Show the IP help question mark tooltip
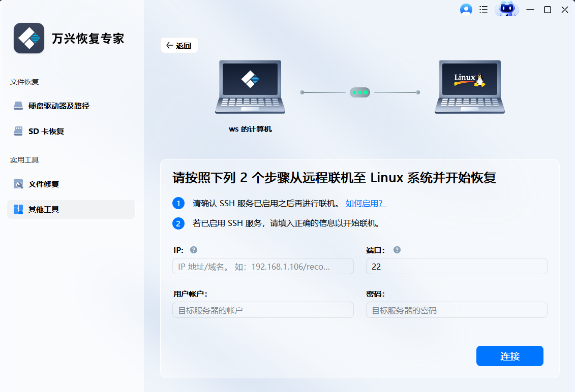This screenshot has width=575, height=392. [194, 250]
